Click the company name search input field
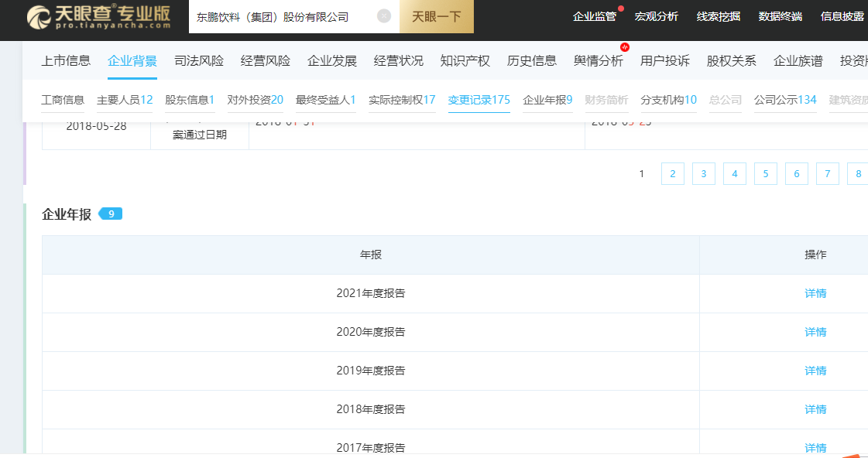 click(x=283, y=16)
